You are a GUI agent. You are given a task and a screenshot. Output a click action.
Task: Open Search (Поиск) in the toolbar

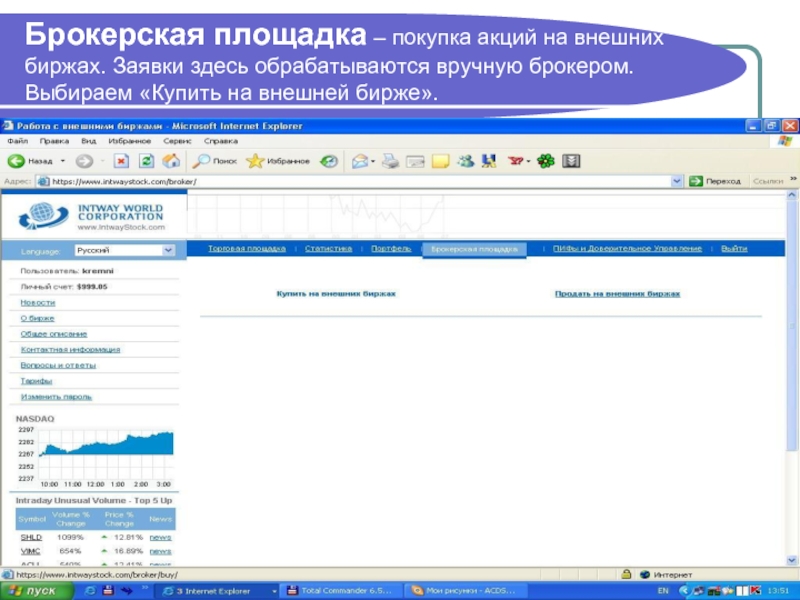tap(214, 160)
